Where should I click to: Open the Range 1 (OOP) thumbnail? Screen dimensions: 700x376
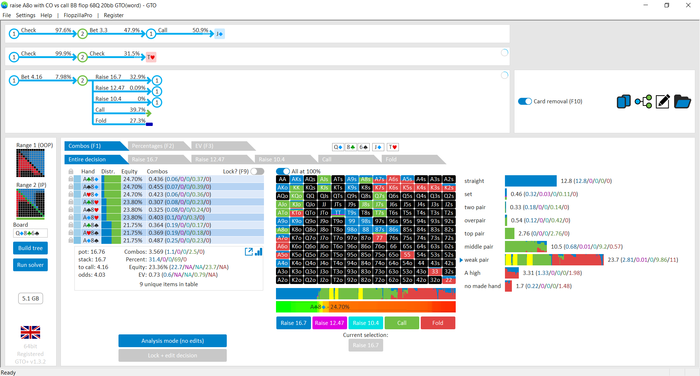[30, 163]
